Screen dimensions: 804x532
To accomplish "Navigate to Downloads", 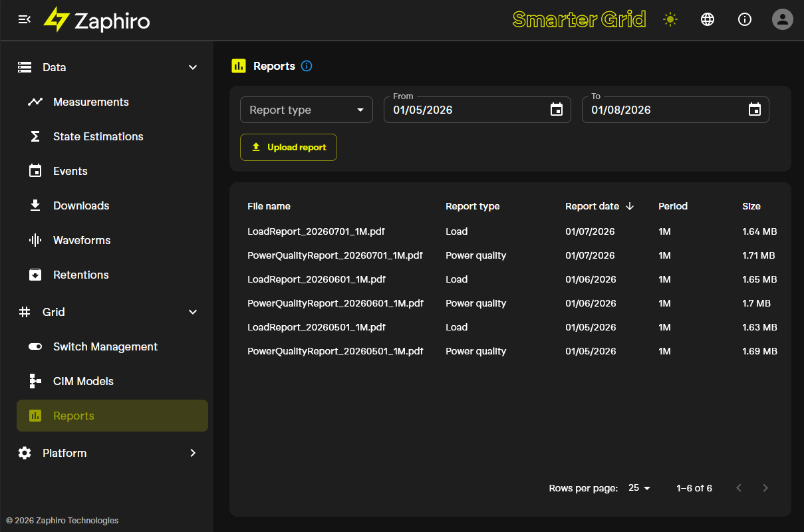I will click(x=112, y=205).
